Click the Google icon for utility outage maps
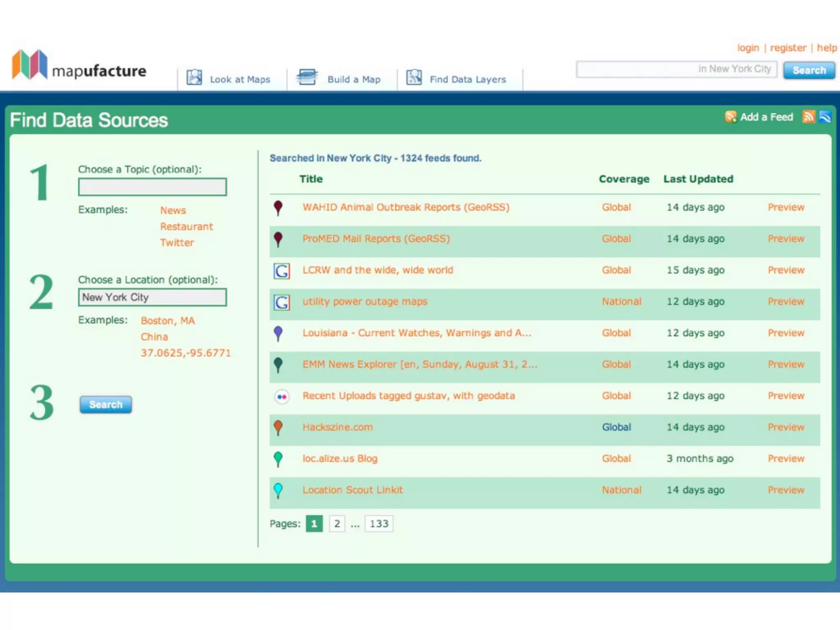 282,303
